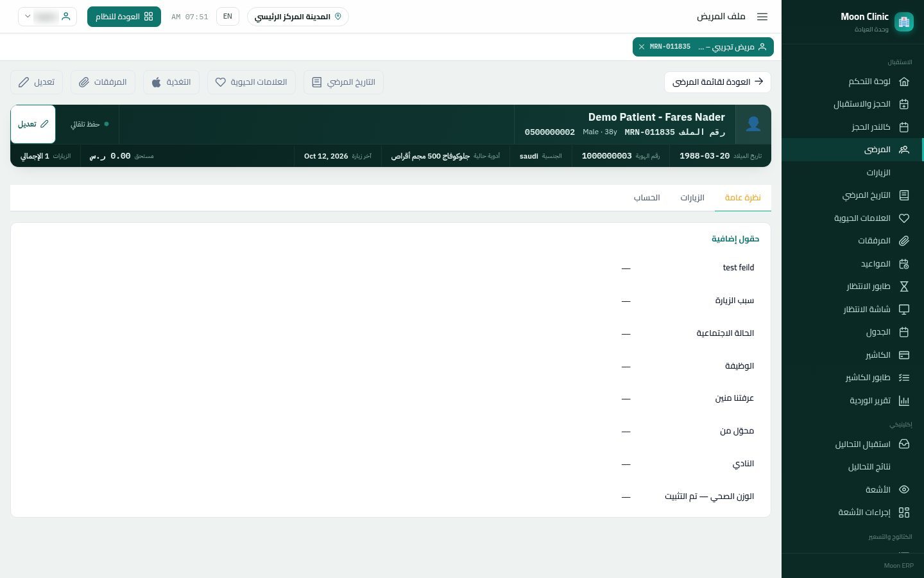Click the الحجز والاستقبال calendar icon
The image size is (924, 578).
(904, 104)
